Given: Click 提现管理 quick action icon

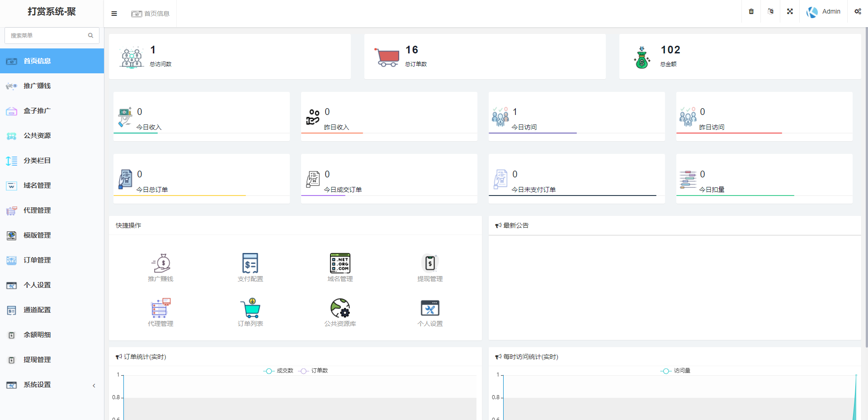Looking at the screenshot, I should click(429, 263).
